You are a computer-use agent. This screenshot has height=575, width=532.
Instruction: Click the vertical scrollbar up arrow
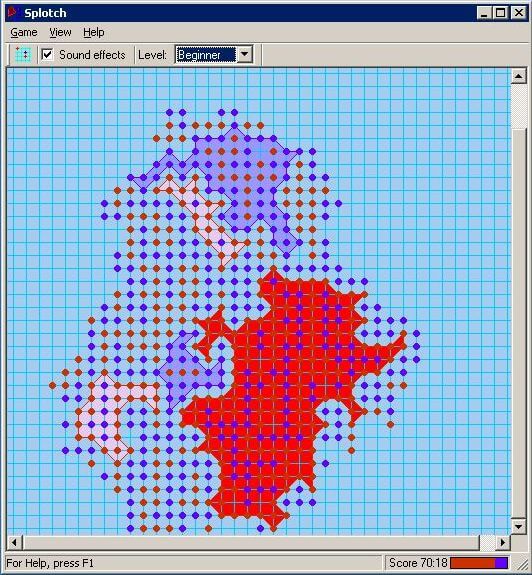pyautogui.click(x=518, y=76)
